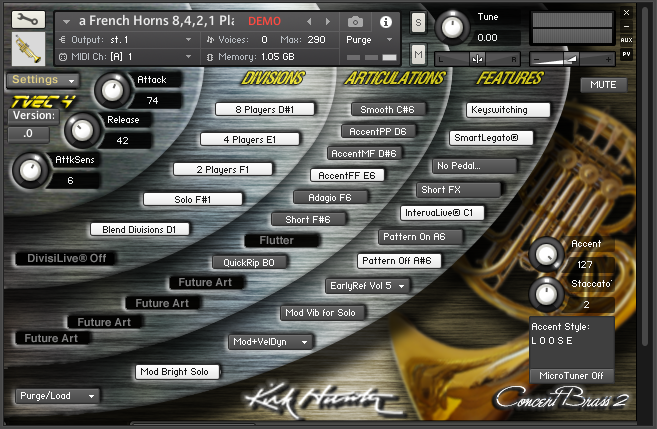Mute the instrument with M button
This screenshot has width=657, height=429.
tap(418, 54)
